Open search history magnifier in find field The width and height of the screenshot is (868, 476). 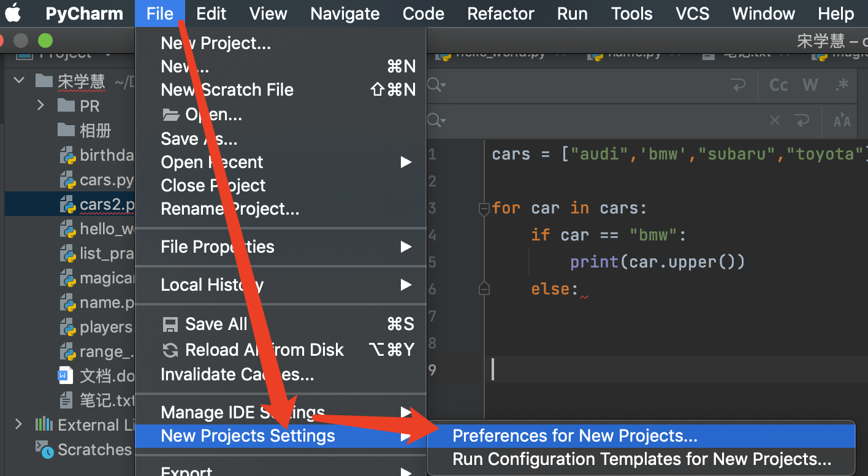coord(436,85)
